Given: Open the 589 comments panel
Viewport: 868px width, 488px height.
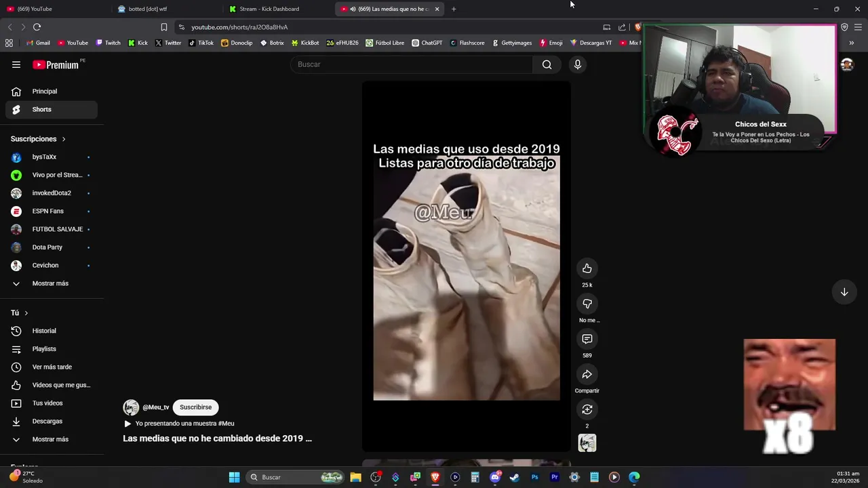Looking at the screenshot, I should point(587,339).
